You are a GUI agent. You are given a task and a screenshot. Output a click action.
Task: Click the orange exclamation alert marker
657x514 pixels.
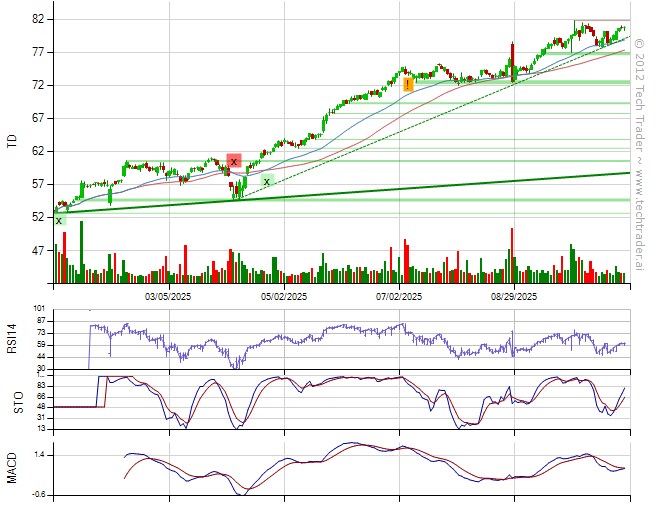pos(408,85)
